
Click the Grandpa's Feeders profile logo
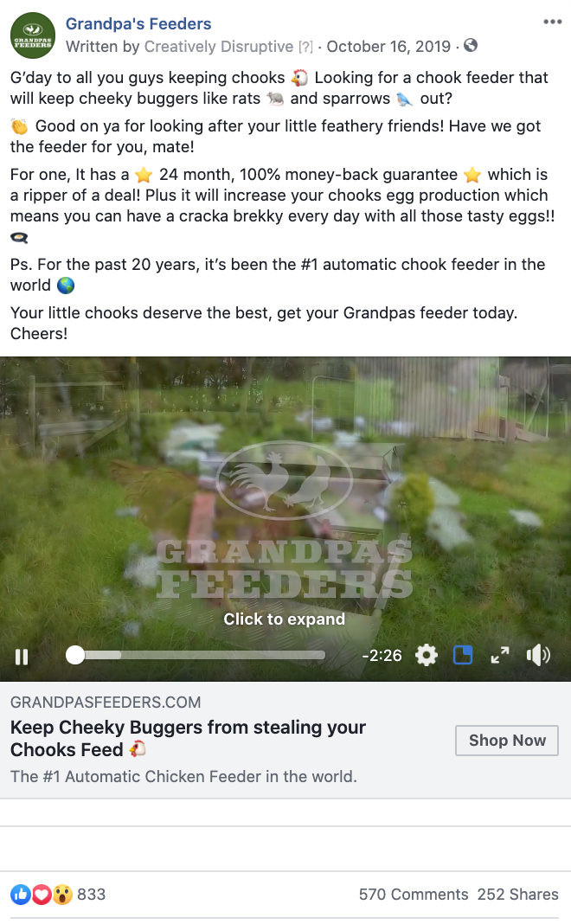33,35
